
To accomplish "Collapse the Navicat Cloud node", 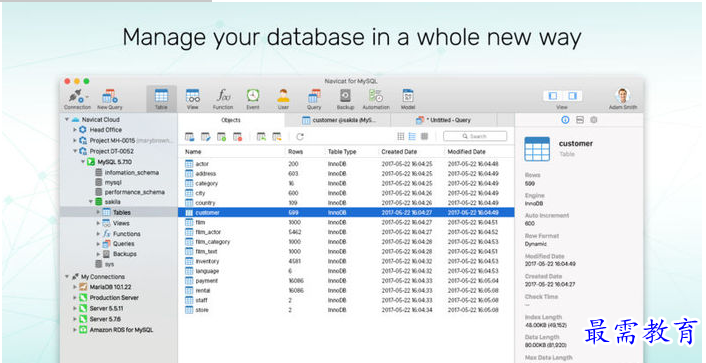I will 67,120.
